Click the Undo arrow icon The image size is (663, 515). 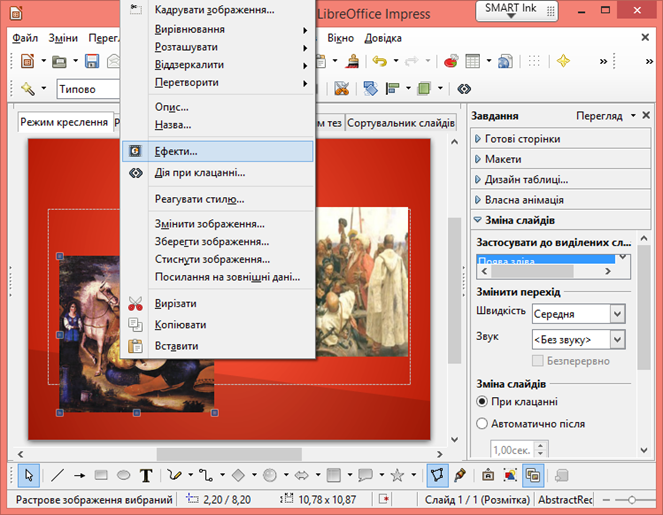pyautogui.click(x=379, y=61)
